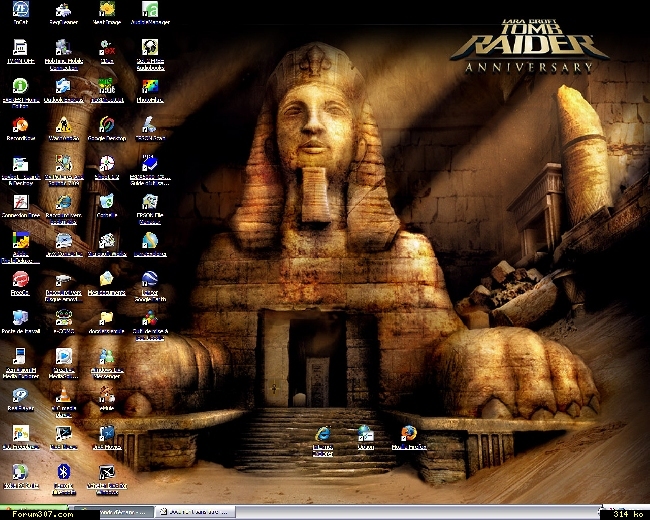Open Poste de travail
The height and width of the screenshot is (520, 650).
pos(20,322)
